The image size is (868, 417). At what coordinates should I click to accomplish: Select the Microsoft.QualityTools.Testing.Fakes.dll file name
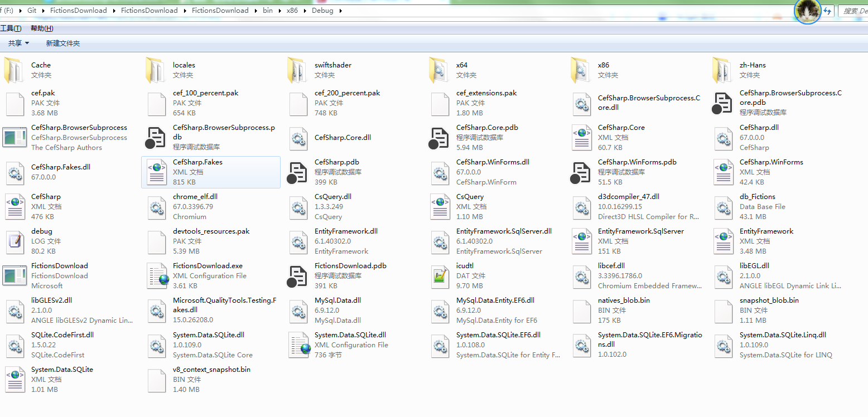click(x=224, y=305)
